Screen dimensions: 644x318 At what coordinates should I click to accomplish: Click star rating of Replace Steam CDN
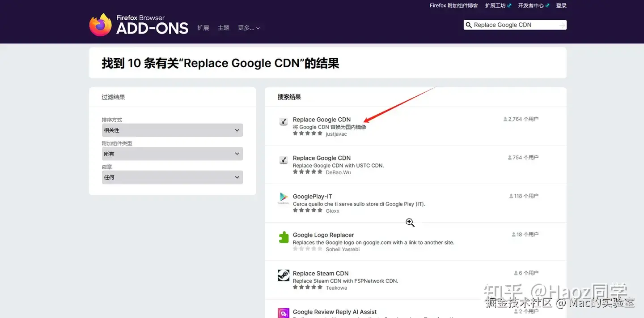308,288
